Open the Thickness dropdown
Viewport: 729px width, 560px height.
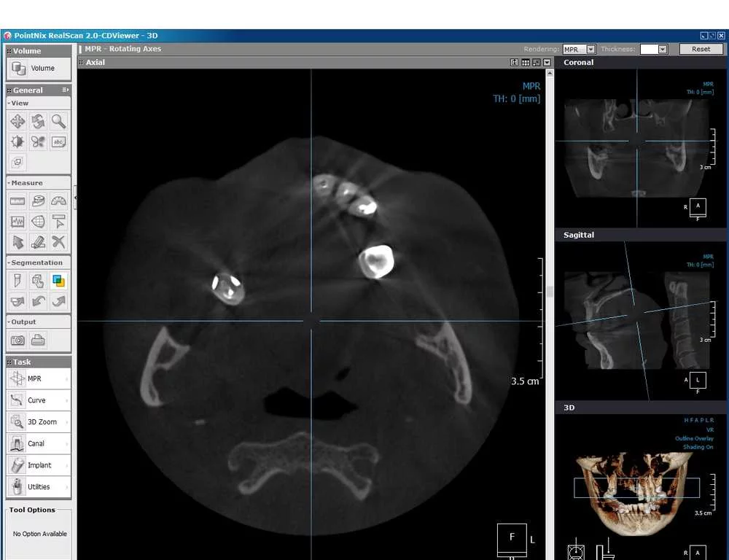click(663, 50)
